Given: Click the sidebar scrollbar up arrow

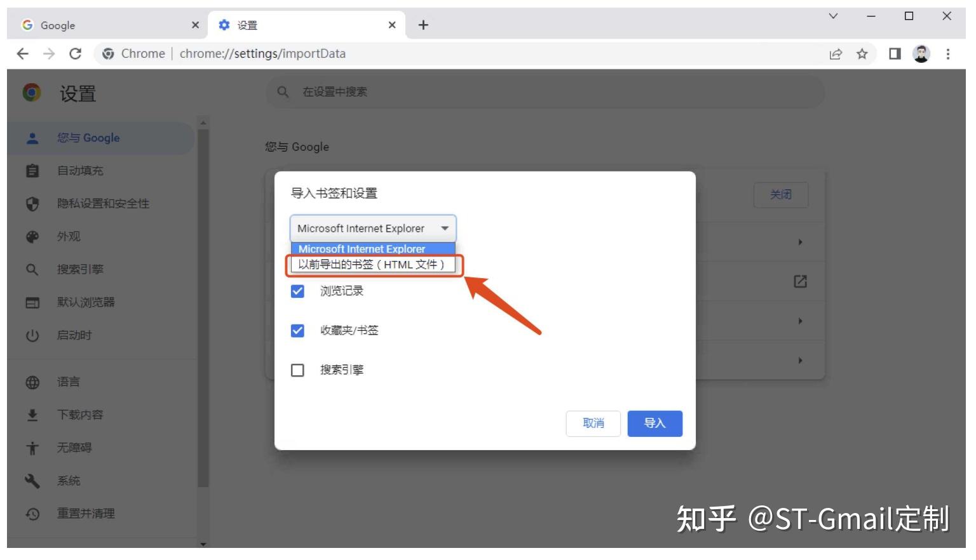Looking at the screenshot, I should 203,122.
